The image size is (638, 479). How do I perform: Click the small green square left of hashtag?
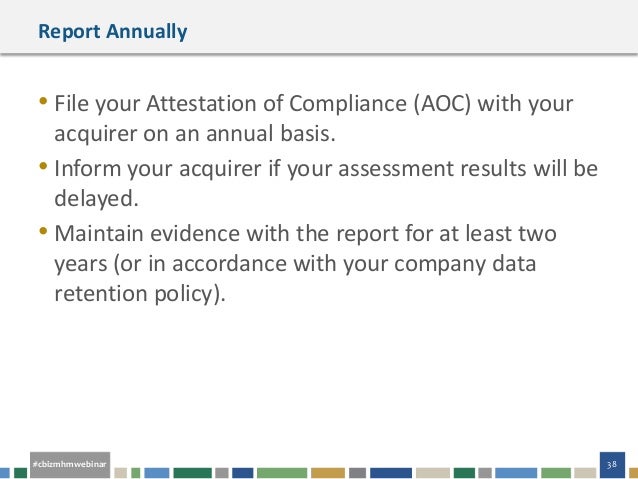[20, 472]
